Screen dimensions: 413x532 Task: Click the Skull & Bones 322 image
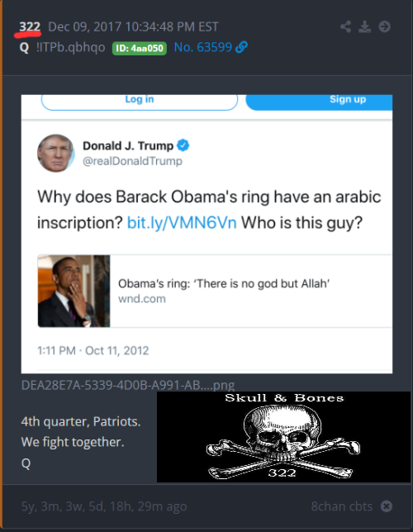[283, 437]
